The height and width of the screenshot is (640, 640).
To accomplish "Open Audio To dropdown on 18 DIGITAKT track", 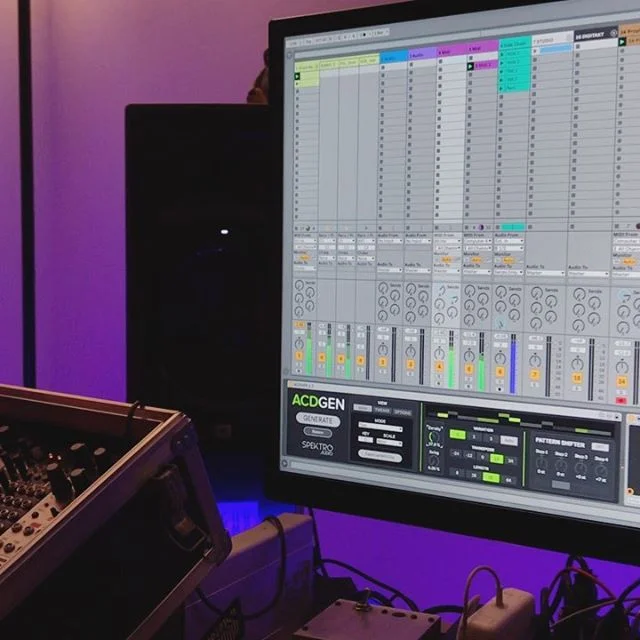I will pos(588,274).
